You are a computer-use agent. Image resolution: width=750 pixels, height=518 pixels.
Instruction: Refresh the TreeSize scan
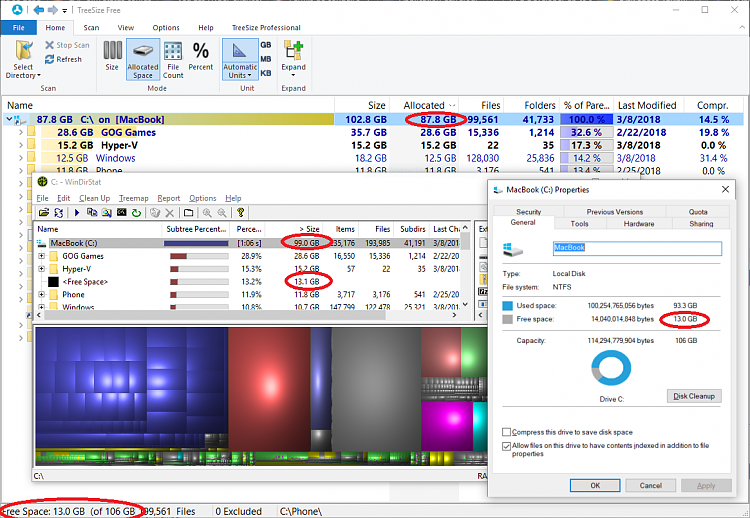pos(63,59)
